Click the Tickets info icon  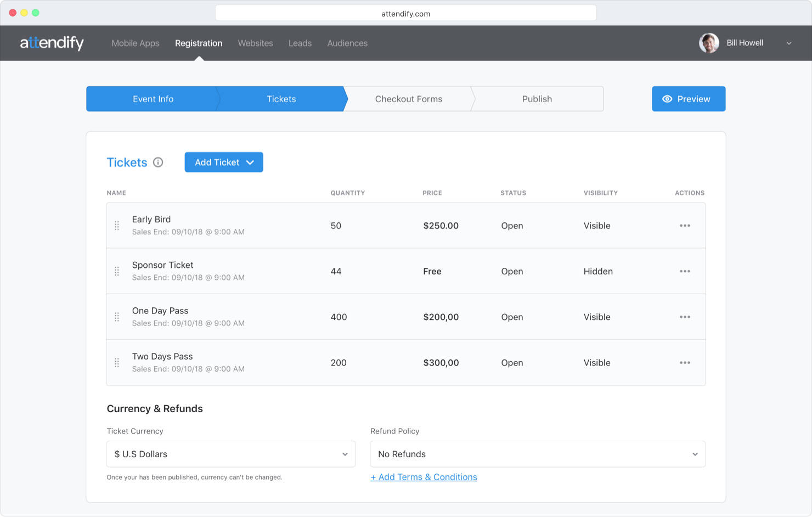point(158,162)
